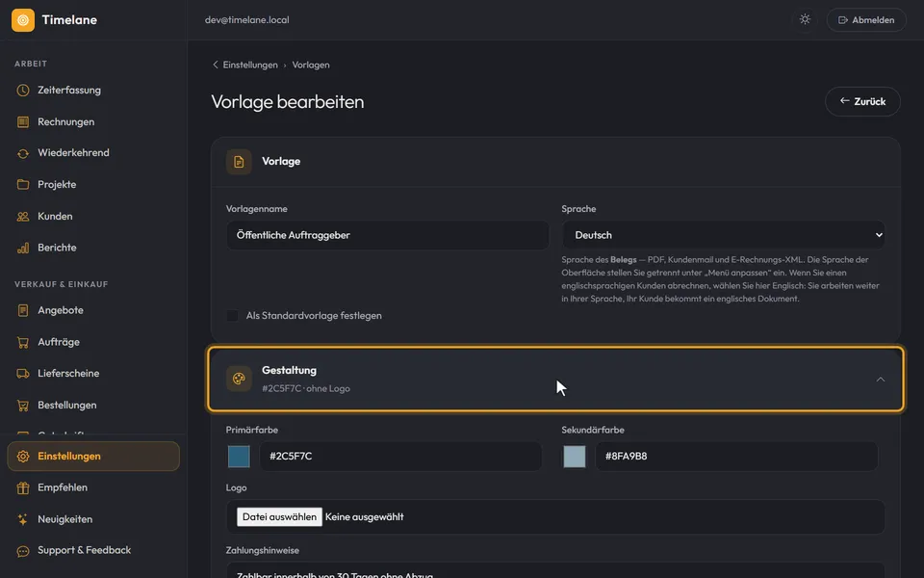
Task: Click the Primärfarbe hex field #2C5F7C
Action: point(400,456)
